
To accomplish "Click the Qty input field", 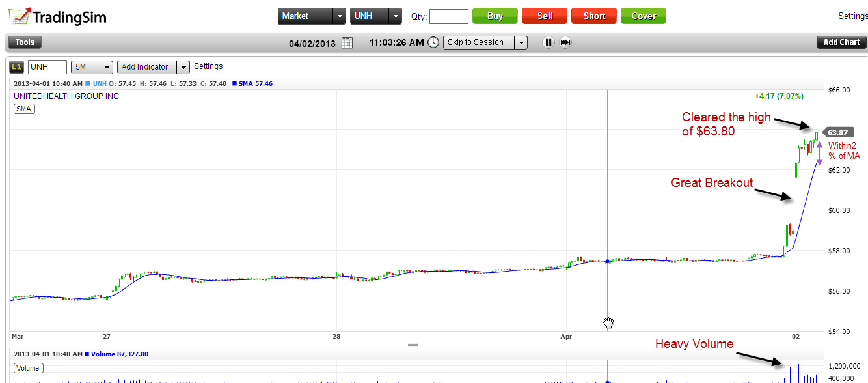I will pyautogui.click(x=448, y=16).
